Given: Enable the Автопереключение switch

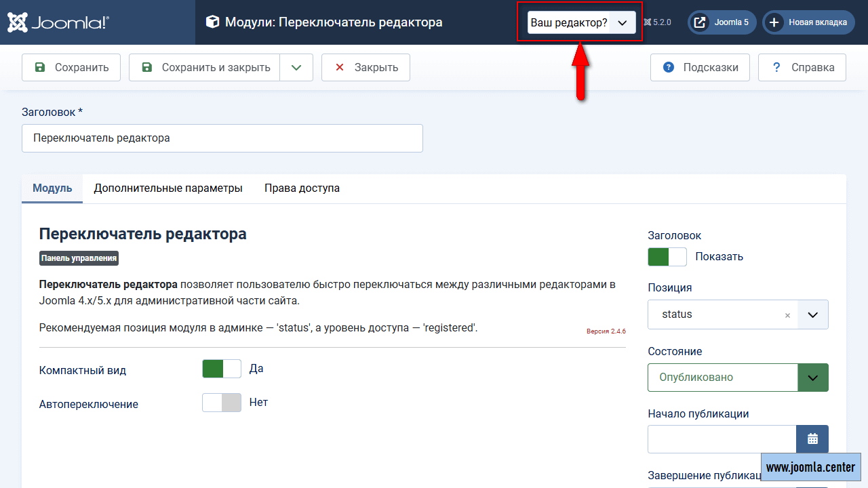Looking at the screenshot, I should point(222,403).
